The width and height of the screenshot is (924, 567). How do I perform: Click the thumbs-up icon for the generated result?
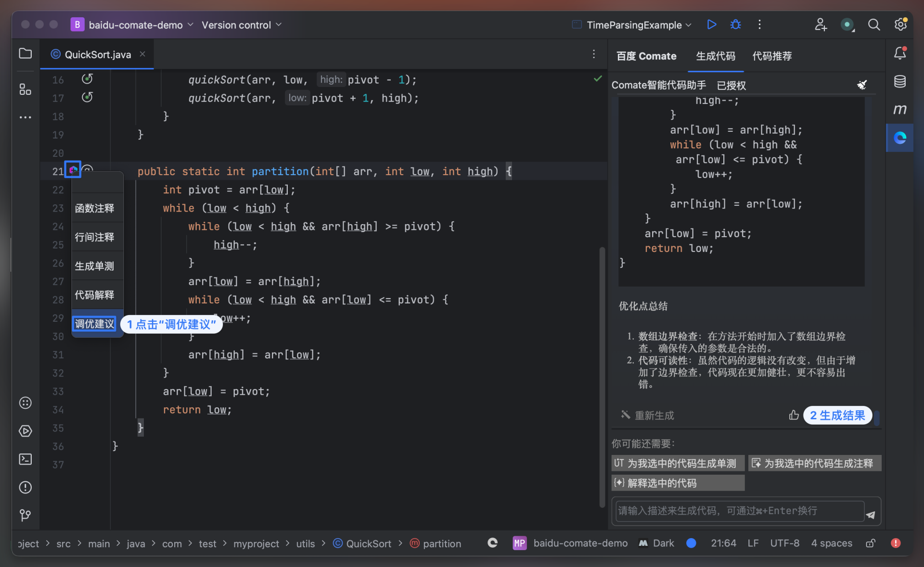click(x=794, y=415)
